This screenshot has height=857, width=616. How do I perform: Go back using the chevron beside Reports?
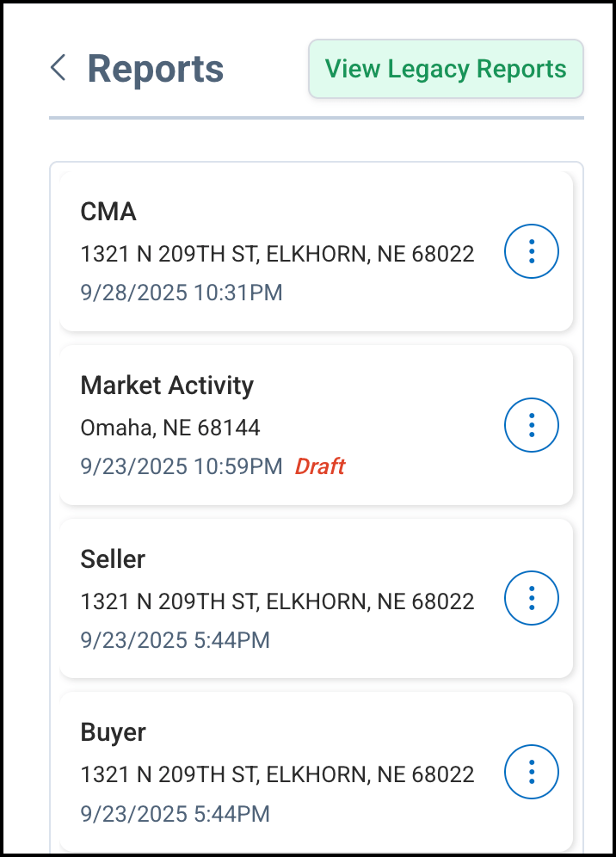pos(59,68)
